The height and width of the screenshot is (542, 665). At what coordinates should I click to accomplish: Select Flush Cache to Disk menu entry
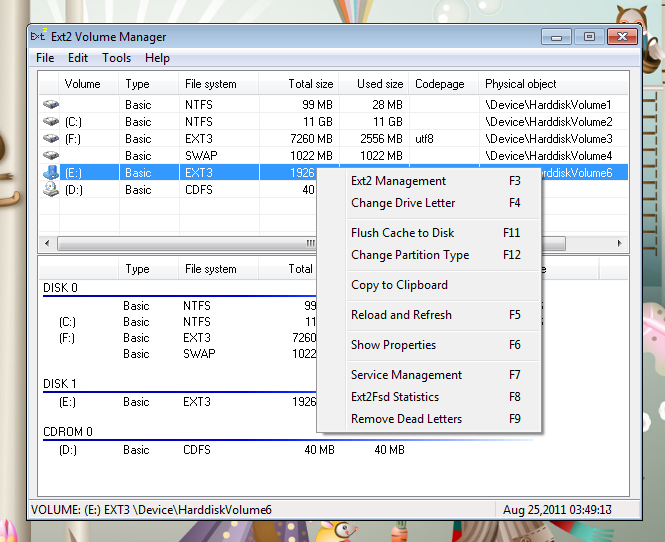click(x=428, y=233)
